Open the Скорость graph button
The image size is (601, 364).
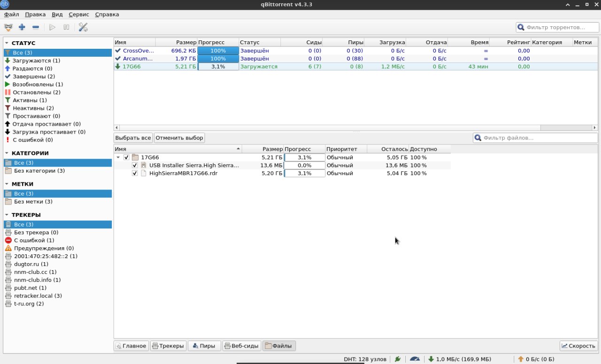578,346
